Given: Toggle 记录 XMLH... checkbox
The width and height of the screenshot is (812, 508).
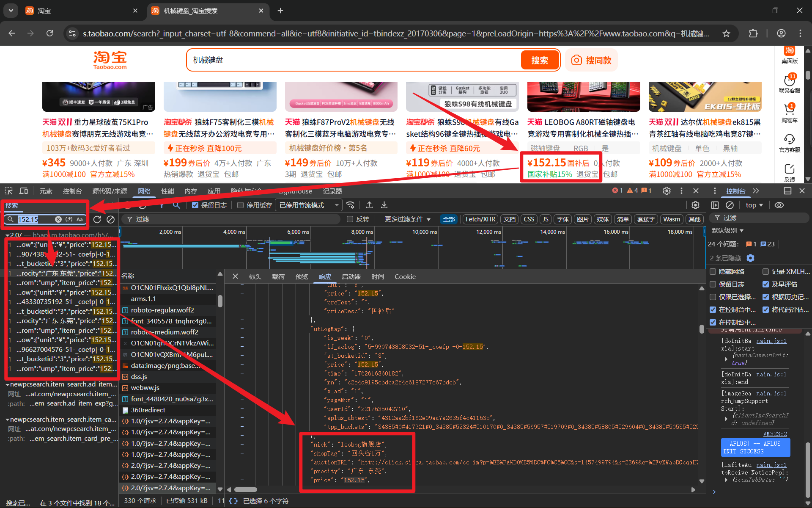Looking at the screenshot, I should [765, 272].
